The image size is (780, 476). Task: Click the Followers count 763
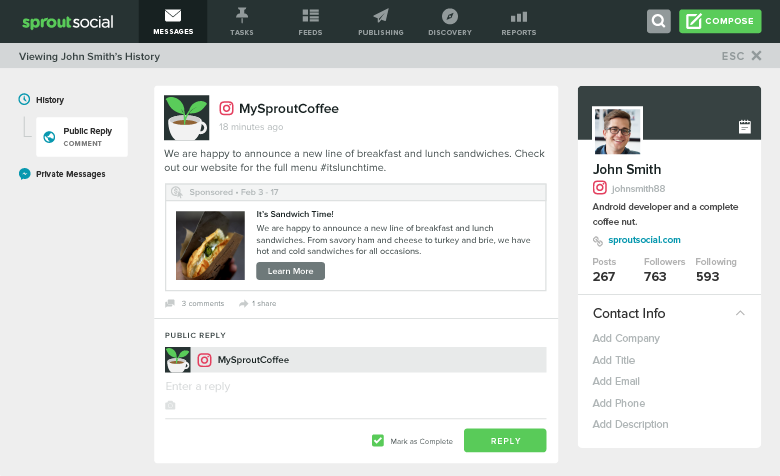pos(655,277)
